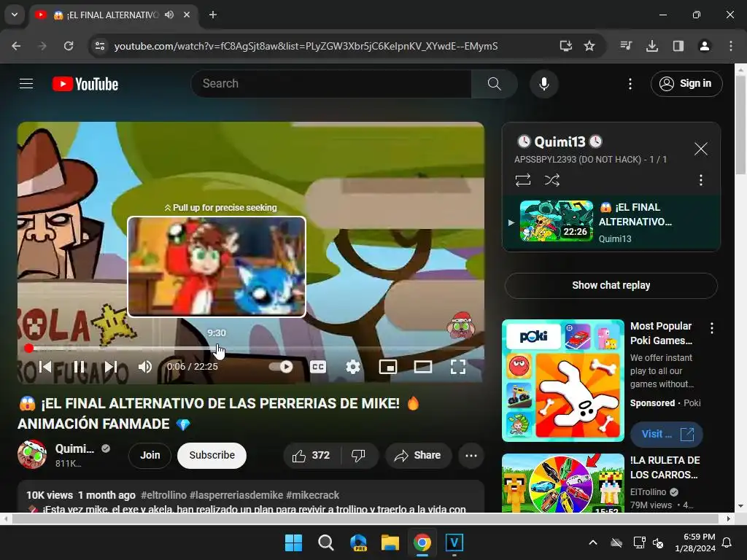This screenshot has width=747, height=560.
Task: Pause the playing video
Action: point(79,367)
